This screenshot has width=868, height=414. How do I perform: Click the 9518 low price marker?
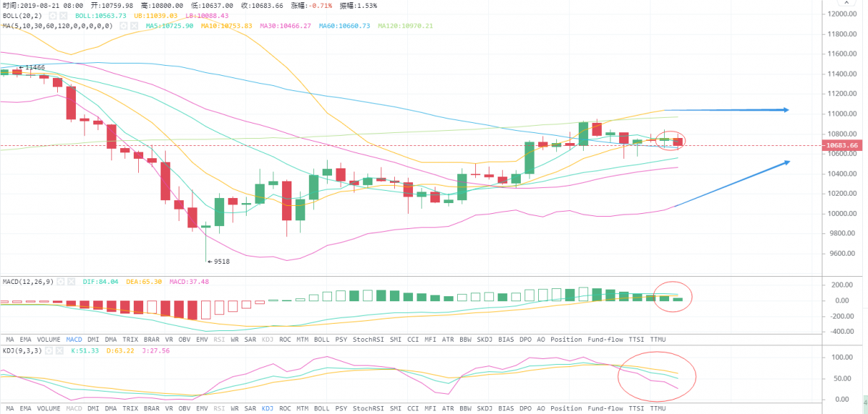[219, 262]
